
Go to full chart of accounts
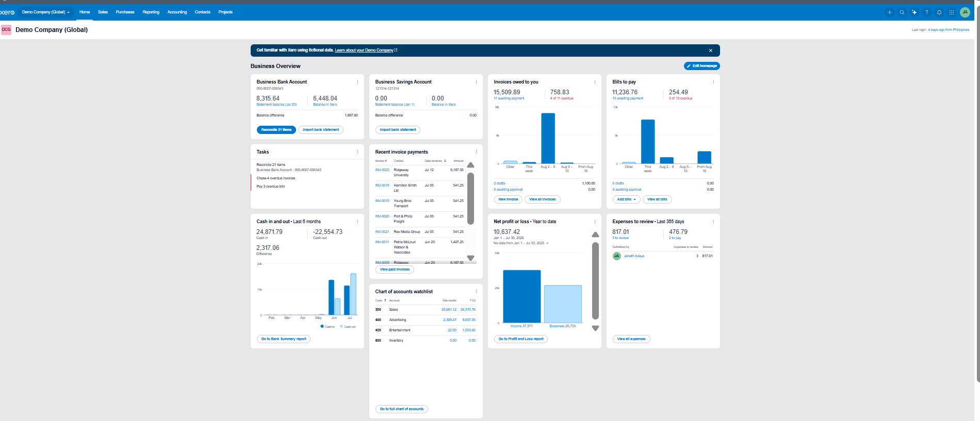tap(402, 409)
